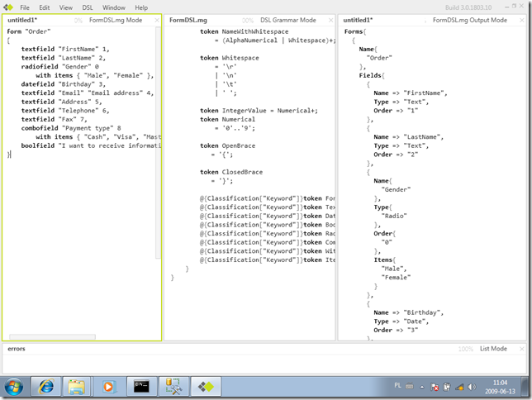532x400 pixels.
Task: Open the Help menu
Action: coord(141,7)
